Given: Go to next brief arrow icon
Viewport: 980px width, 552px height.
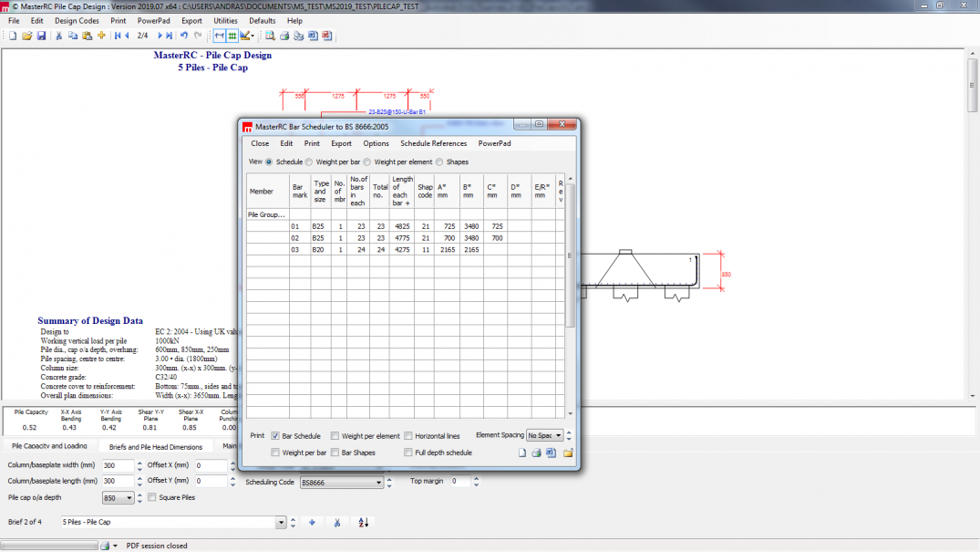Looking at the screenshot, I should [160, 36].
